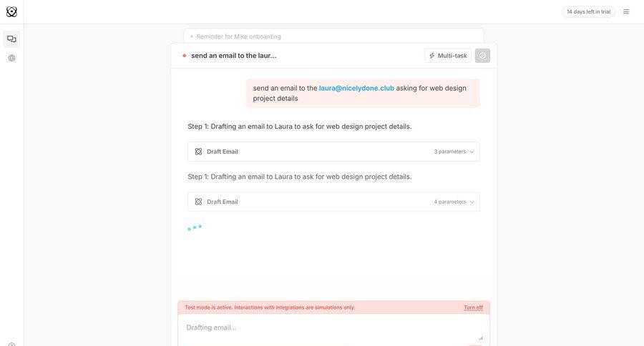Open the globe icon in the sidebar
This screenshot has width=644, height=346.
tap(11, 58)
